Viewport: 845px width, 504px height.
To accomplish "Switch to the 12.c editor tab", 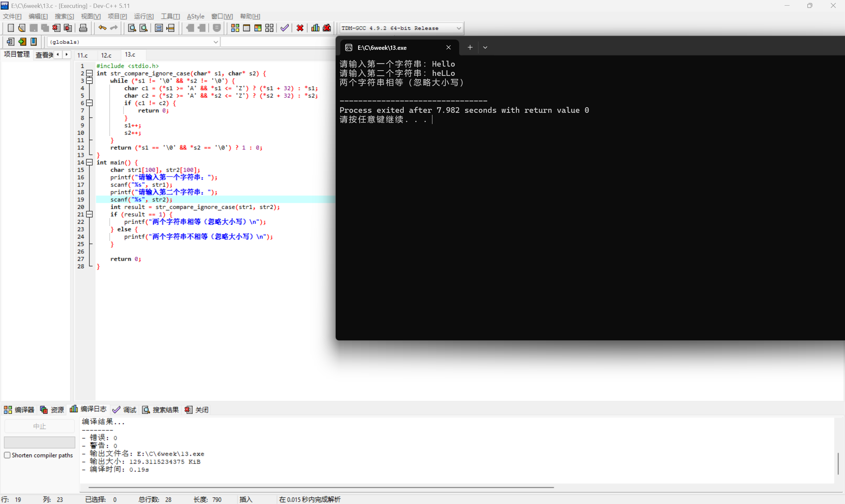I will click(x=106, y=55).
